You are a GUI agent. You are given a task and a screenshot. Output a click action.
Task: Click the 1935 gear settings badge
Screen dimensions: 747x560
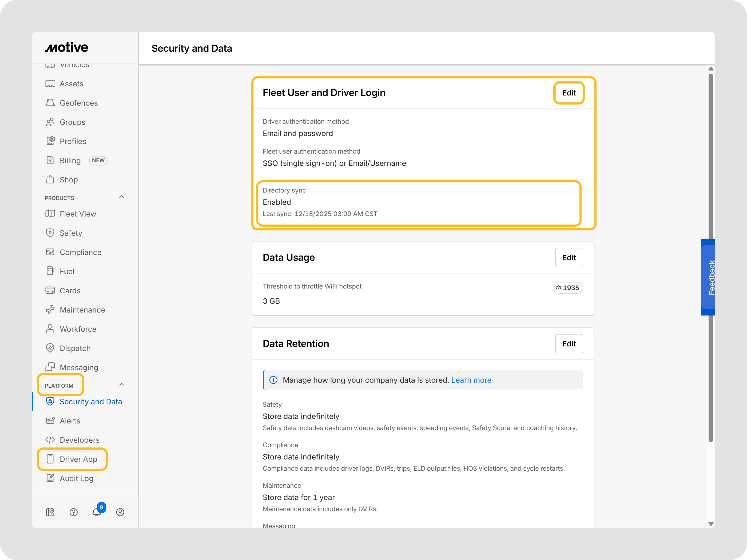pos(567,287)
